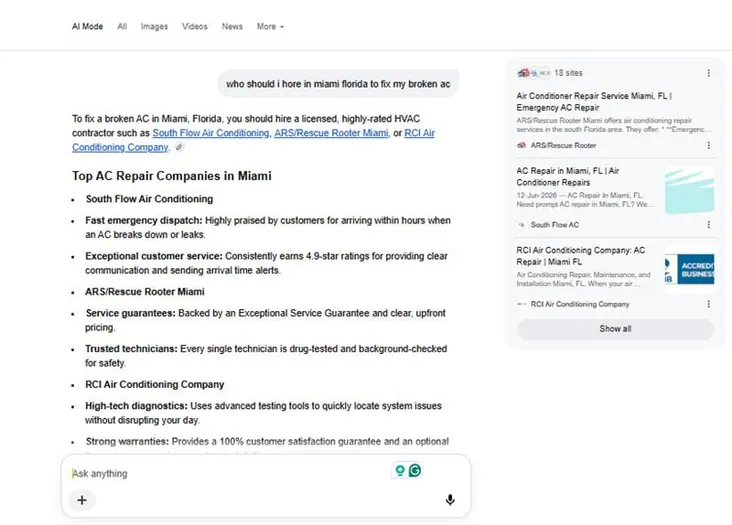Image resolution: width=732 pixels, height=525 pixels.
Task: Click the South Flow AC site favicon
Action: click(521, 224)
